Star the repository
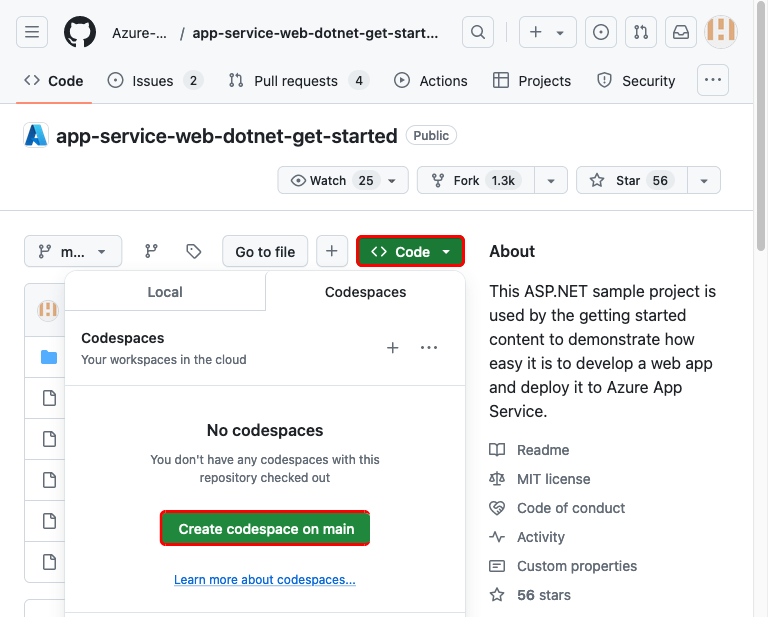This screenshot has height=617, width=768. point(629,181)
